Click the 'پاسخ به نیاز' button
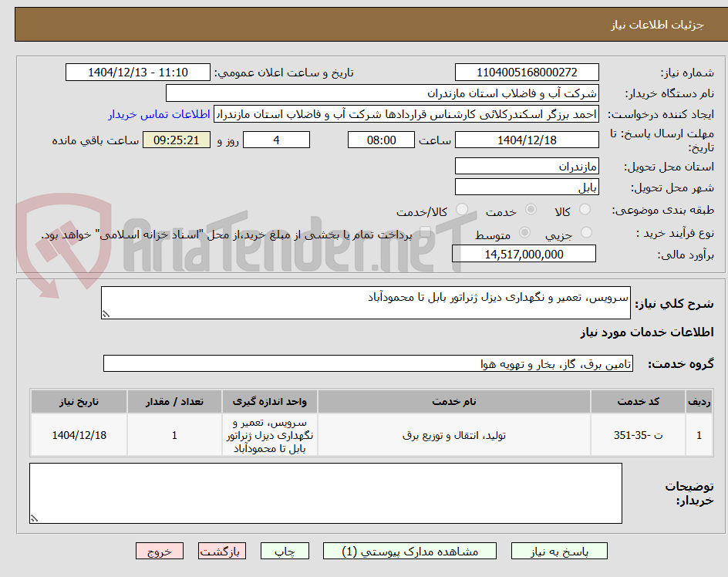This screenshot has width=728, height=577. pyautogui.click(x=559, y=552)
